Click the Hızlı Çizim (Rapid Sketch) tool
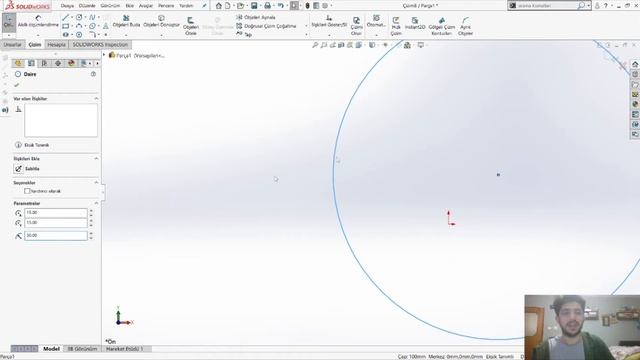The width and height of the screenshot is (640, 360). coord(396,26)
